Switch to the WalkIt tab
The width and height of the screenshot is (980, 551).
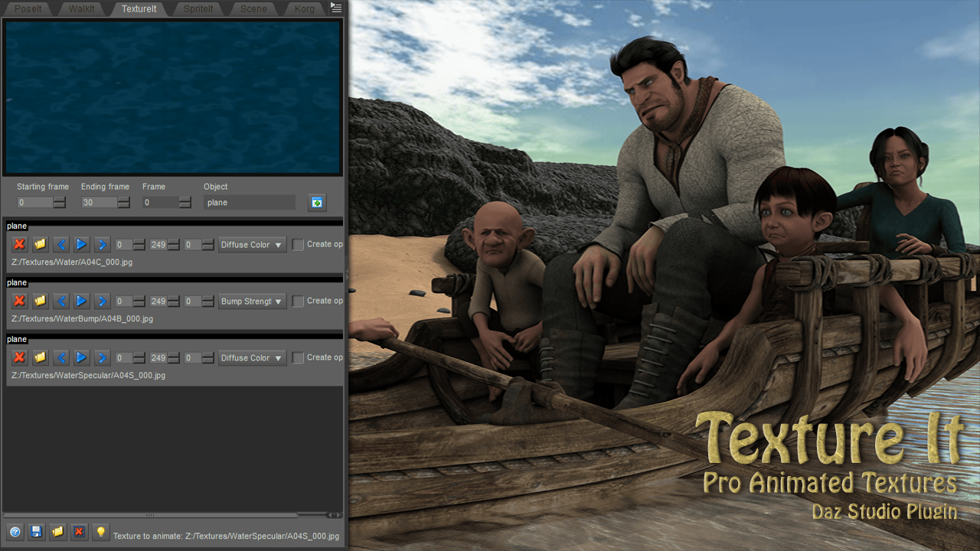[82, 9]
